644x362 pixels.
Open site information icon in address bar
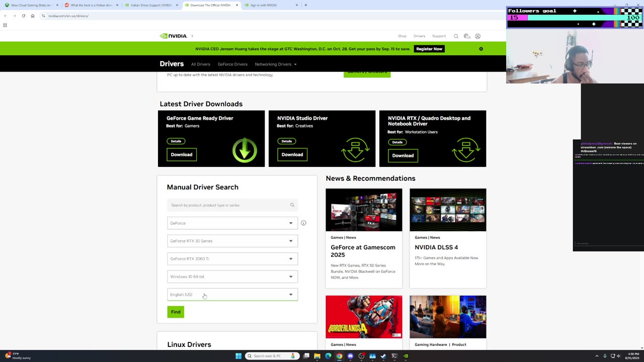(x=44, y=16)
